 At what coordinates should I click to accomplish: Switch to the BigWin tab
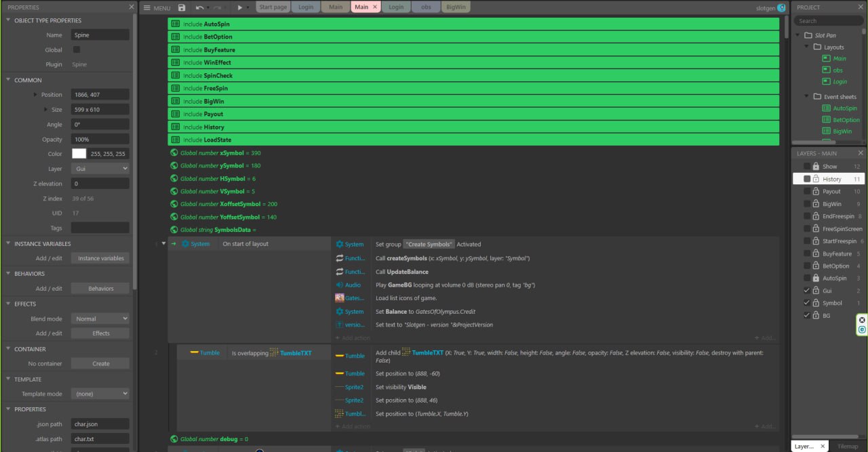click(456, 7)
